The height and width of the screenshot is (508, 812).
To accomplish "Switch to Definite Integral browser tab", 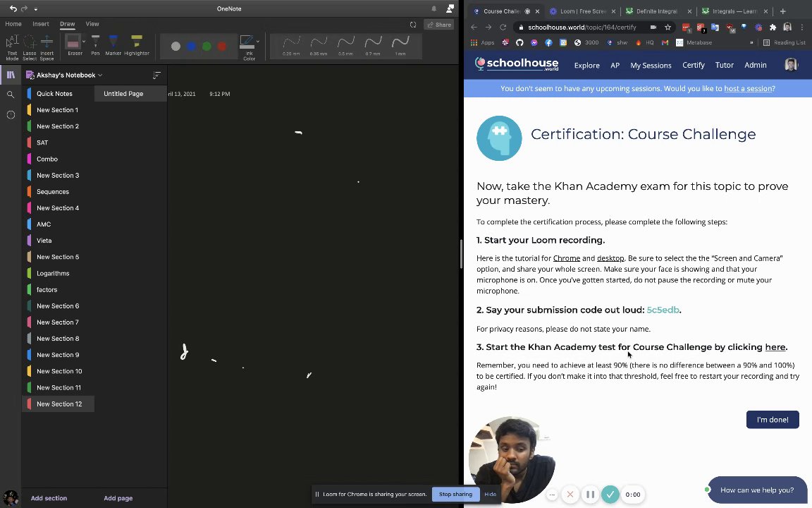I will pyautogui.click(x=657, y=11).
